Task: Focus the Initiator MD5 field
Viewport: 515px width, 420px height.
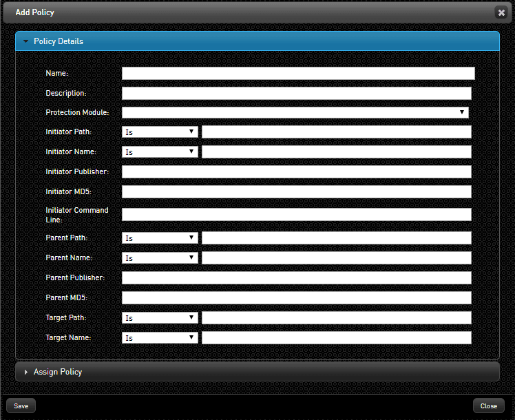Action: coord(297,192)
